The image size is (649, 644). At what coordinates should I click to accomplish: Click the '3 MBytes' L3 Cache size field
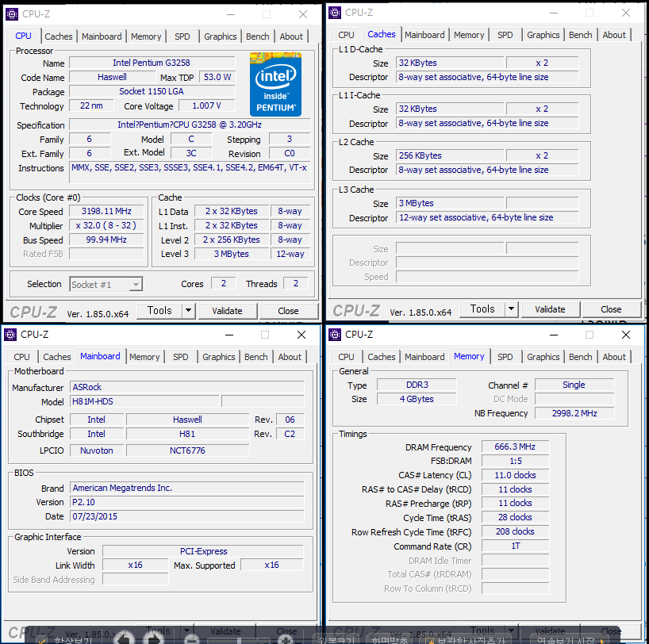coord(450,203)
